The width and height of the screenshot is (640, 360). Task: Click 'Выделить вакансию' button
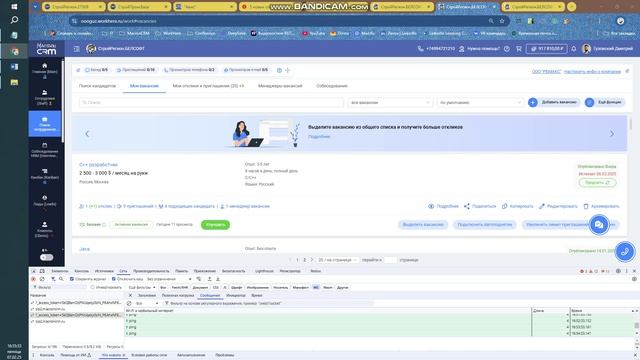point(423,224)
